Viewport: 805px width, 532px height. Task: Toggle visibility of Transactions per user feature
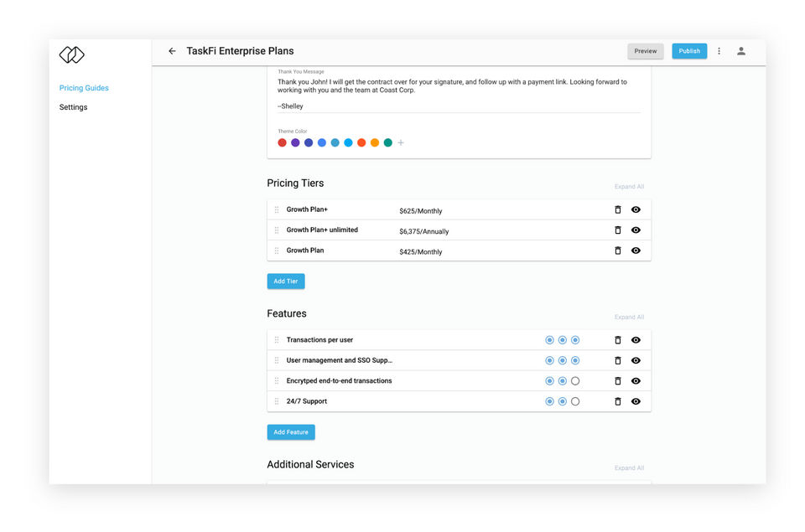click(x=636, y=339)
